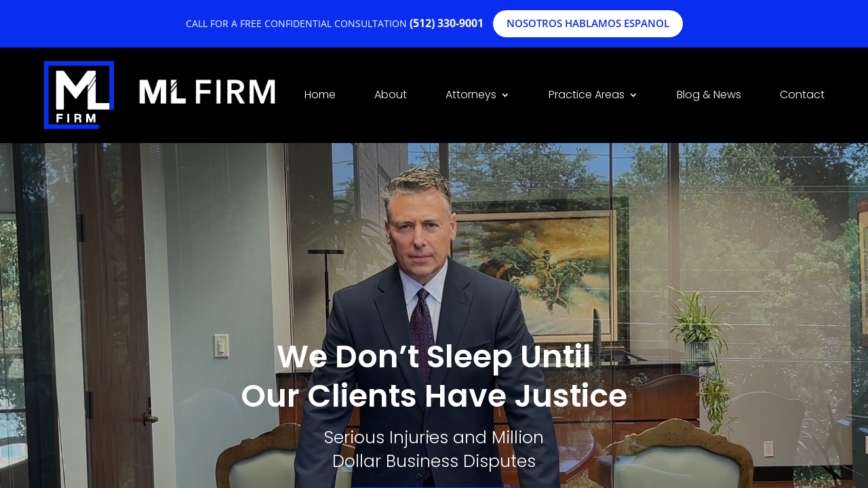Click the Nosotros Hablamos Espanol button
The height and width of the screenshot is (488, 868).
coord(588,24)
